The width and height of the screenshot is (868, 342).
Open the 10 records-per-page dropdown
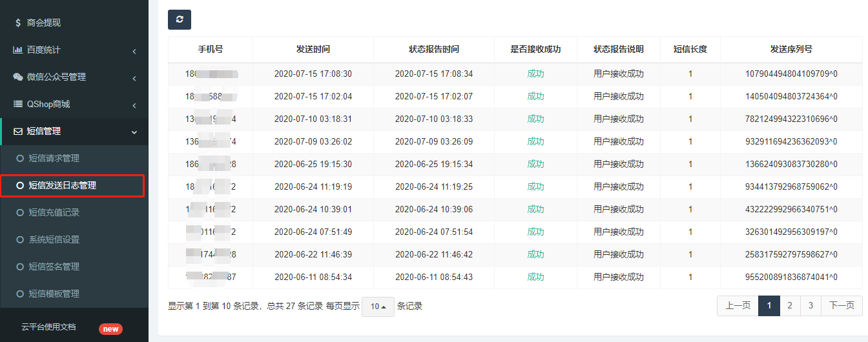[378, 307]
